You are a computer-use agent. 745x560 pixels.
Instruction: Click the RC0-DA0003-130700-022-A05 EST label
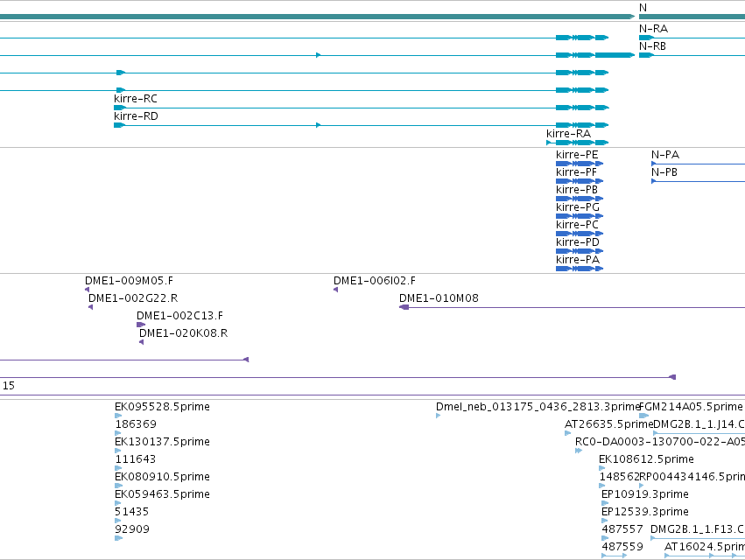coord(660,442)
